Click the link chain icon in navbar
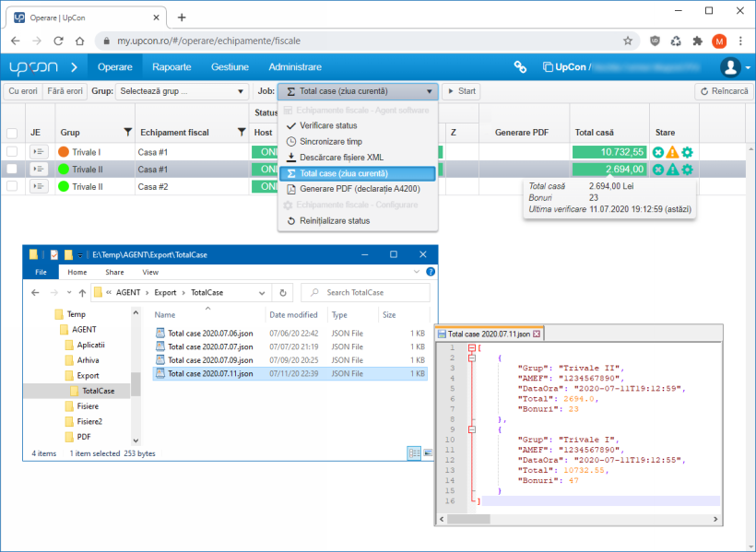Viewport: 756px width, 552px height. [x=520, y=67]
